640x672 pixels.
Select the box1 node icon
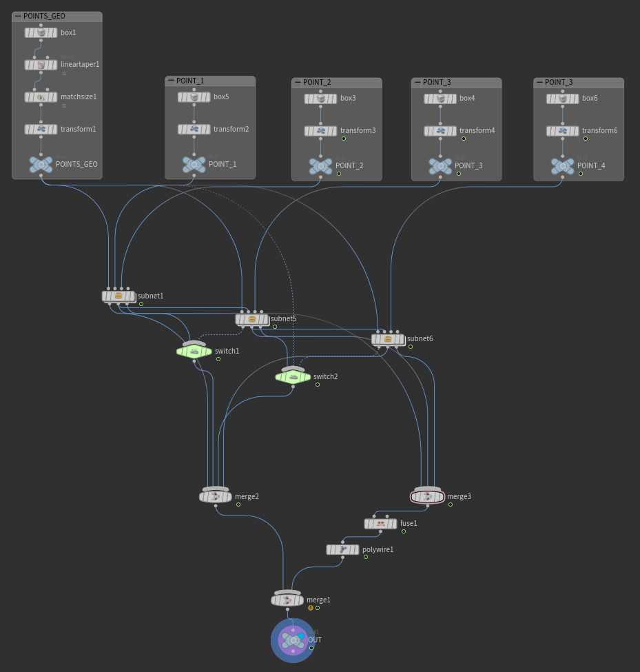click(x=41, y=32)
